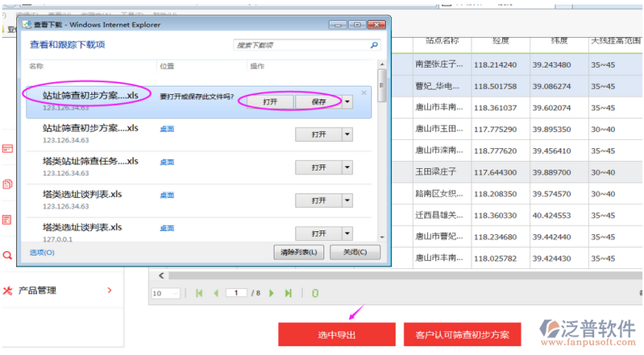Image resolution: width=644 pixels, height=355 pixels.
Task: Click the red search icon in left sidebar
Action: [7, 255]
